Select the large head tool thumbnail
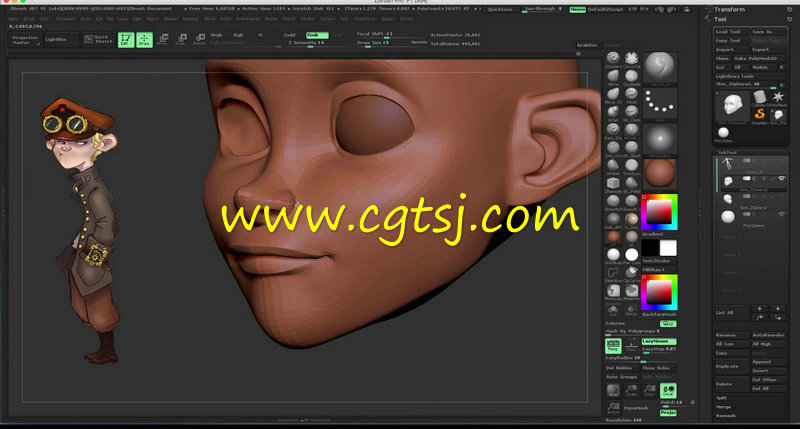800x429 pixels. click(x=732, y=106)
